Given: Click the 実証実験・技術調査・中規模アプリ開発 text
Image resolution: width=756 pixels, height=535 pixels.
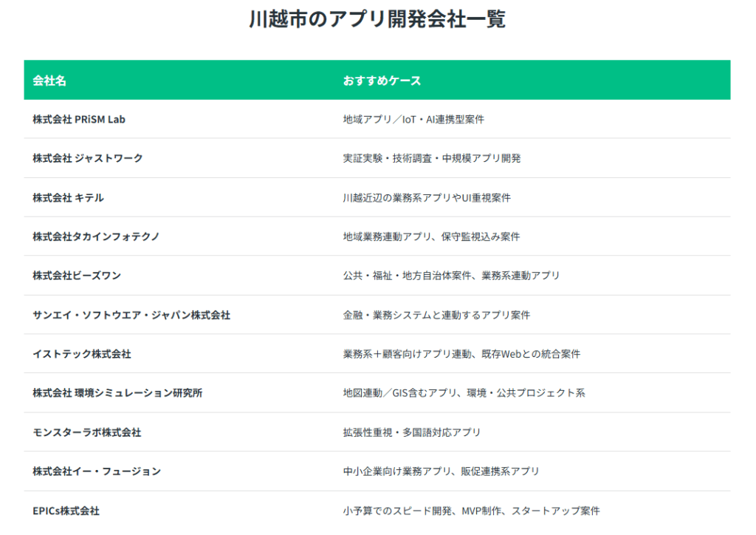Looking at the screenshot, I should click(x=432, y=158).
